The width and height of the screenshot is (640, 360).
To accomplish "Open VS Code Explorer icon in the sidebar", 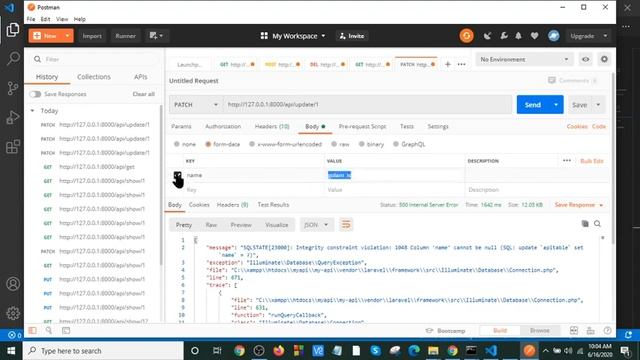I will tap(13, 30).
